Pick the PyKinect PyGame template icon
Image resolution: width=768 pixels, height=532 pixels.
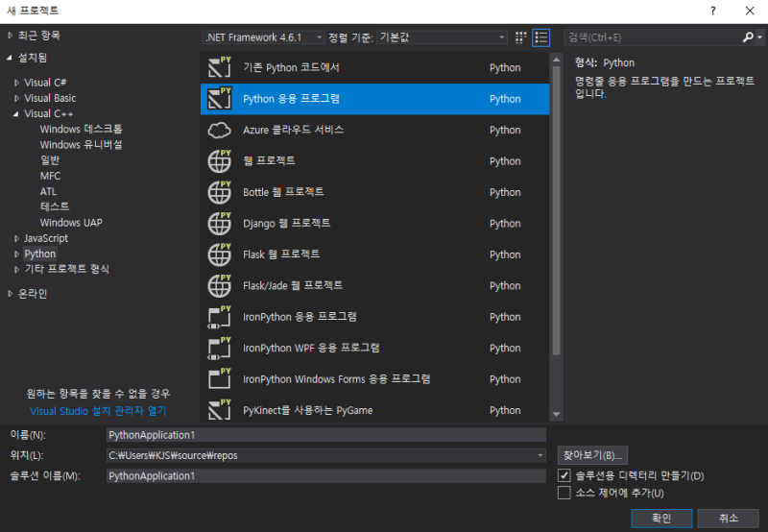click(x=220, y=410)
